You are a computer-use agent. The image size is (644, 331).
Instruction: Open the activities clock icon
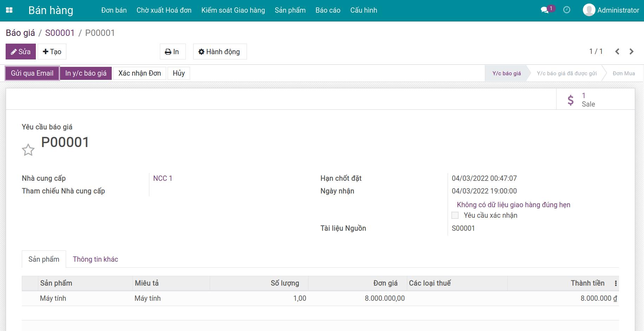pos(566,10)
